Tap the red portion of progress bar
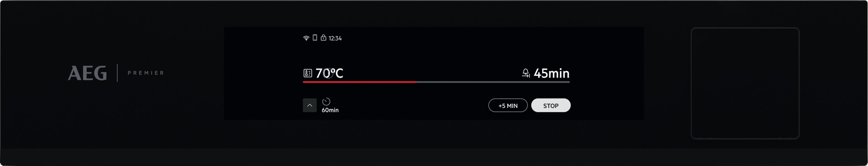This screenshot has height=166, width=868. 359,82
